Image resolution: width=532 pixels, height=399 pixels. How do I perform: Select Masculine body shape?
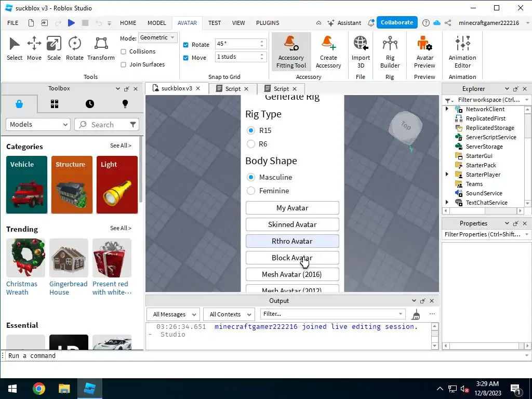(251, 177)
